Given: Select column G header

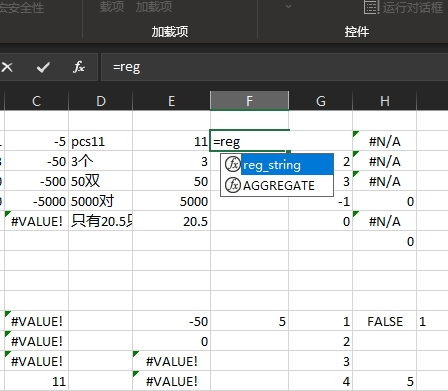Looking at the screenshot, I should coord(321,101).
